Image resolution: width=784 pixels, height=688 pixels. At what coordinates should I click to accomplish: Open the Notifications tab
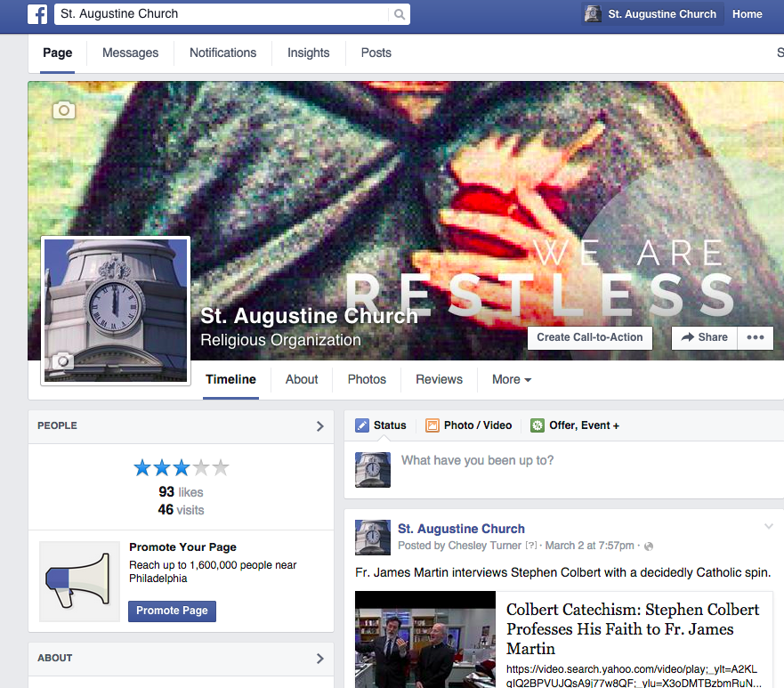[223, 53]
